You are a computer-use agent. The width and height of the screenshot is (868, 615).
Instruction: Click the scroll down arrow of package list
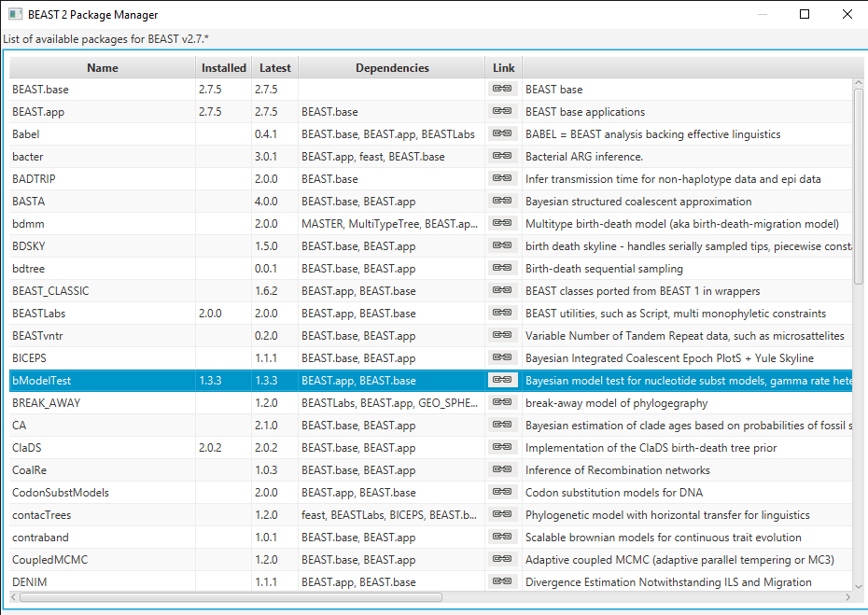tap(859, 586)
